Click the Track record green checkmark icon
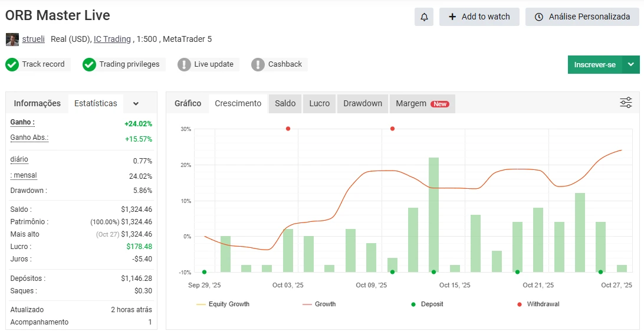 tap(12, 64)
